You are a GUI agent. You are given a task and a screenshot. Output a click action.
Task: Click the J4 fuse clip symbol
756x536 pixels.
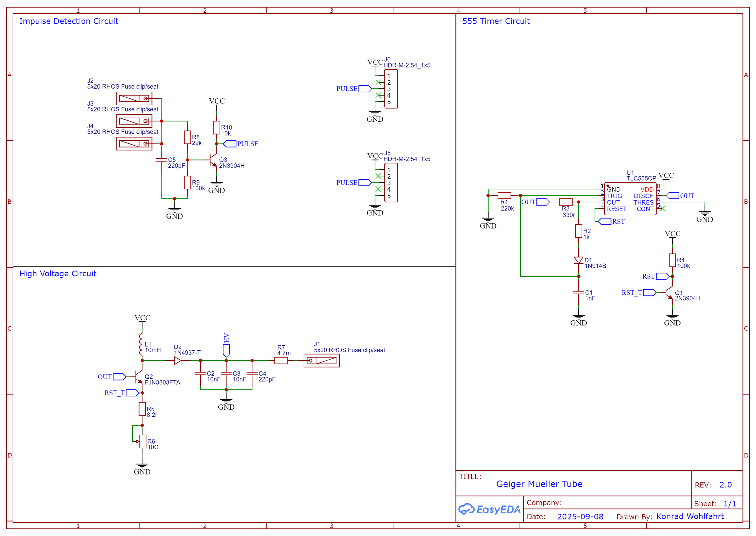coord(134,144)
